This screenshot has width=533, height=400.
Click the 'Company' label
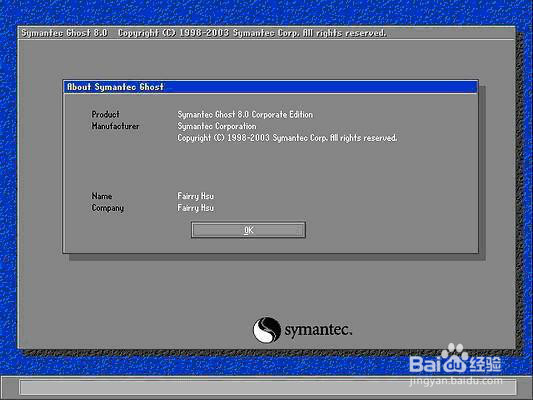[x=107, y=208]
